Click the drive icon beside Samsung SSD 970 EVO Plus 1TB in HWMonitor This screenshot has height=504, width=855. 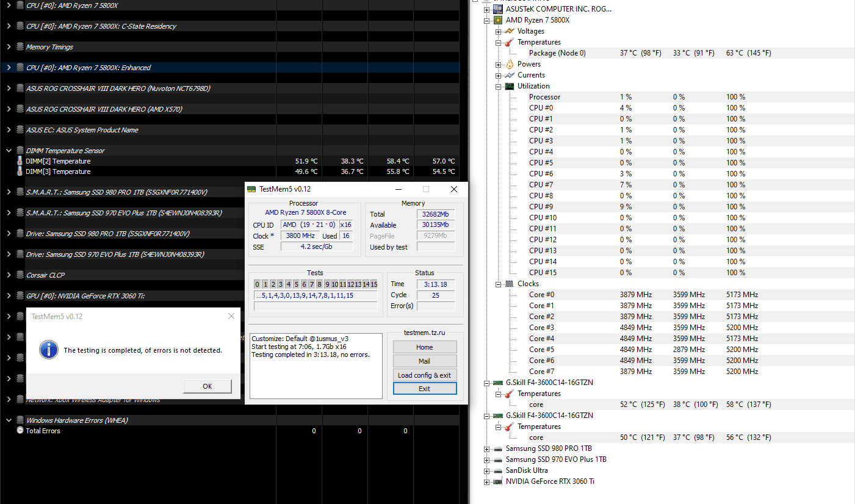click(499, 459)
